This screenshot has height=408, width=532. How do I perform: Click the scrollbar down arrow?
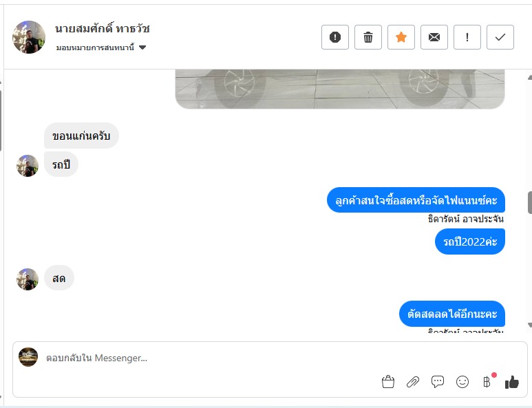point(529,325)
